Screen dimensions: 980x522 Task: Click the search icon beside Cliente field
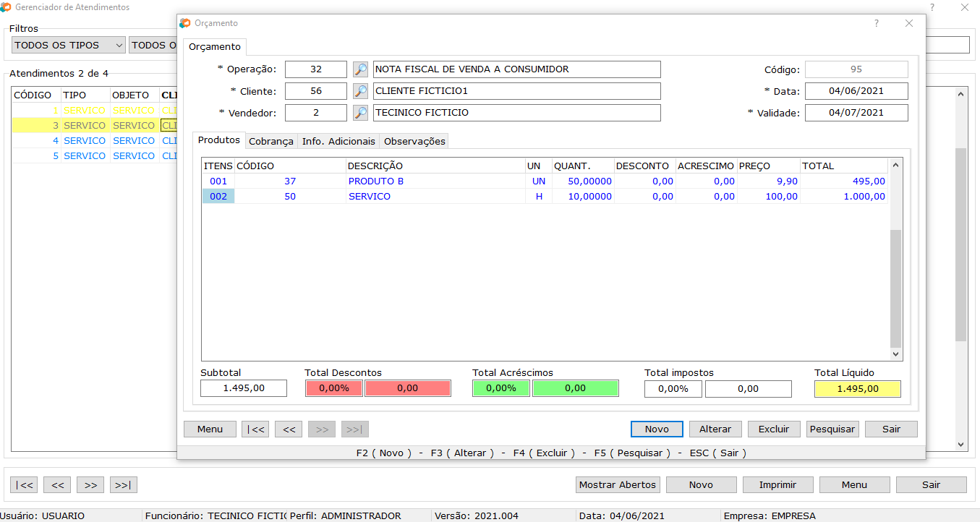pyautogui.click(x=360, y=91)
